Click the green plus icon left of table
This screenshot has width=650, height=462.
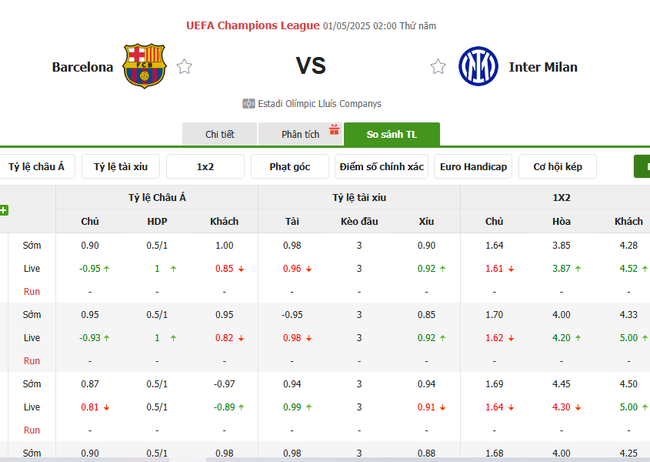pyautogui.click(x=4, y=210)
